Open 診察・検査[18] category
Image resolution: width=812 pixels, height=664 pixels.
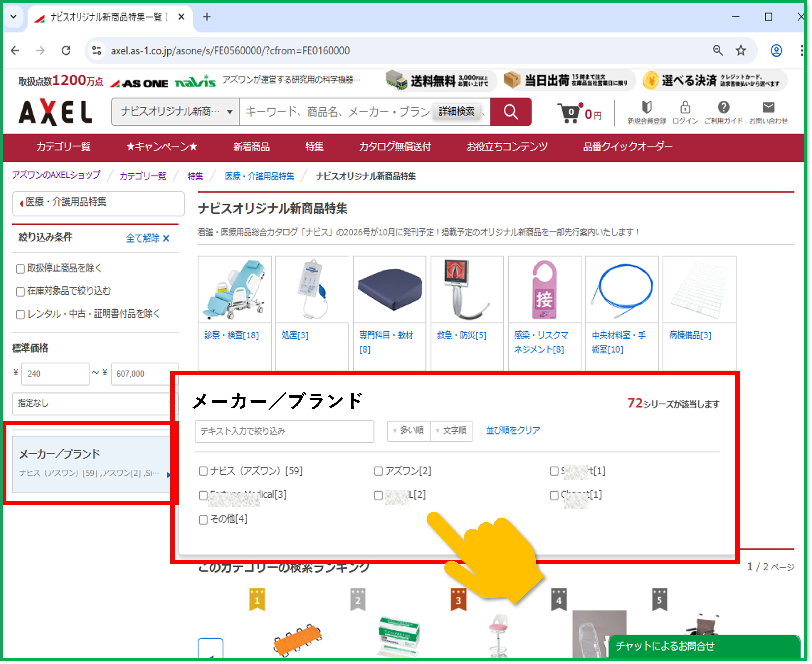click(231, 335)
